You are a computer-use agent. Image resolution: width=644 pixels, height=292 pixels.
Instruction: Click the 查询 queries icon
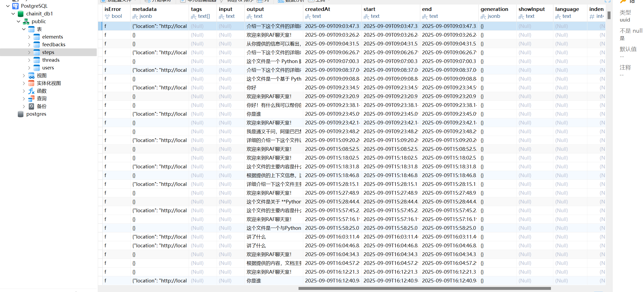pyautogui.click(x=31, y=99)
